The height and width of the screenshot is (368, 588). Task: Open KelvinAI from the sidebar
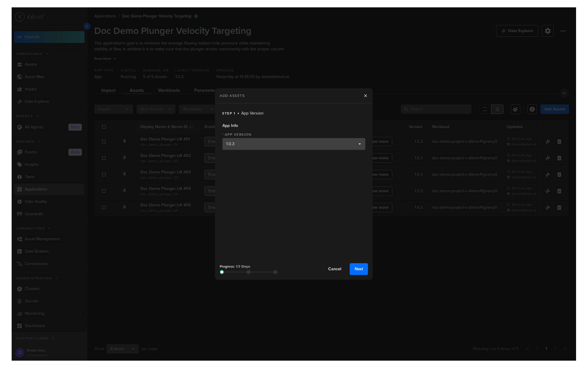pyautogui.click(x=49, y=37)
